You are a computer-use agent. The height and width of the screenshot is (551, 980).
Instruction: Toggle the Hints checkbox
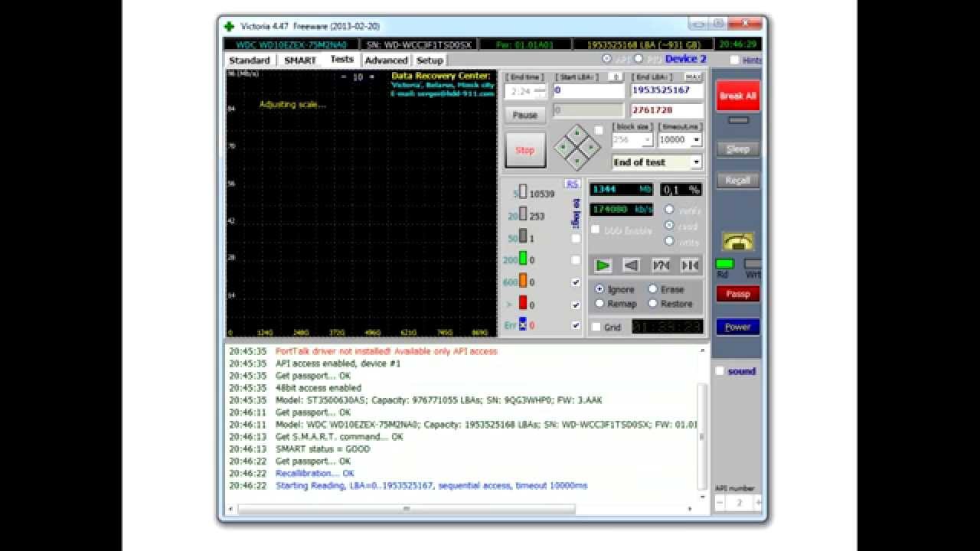(x=735, y=60)
